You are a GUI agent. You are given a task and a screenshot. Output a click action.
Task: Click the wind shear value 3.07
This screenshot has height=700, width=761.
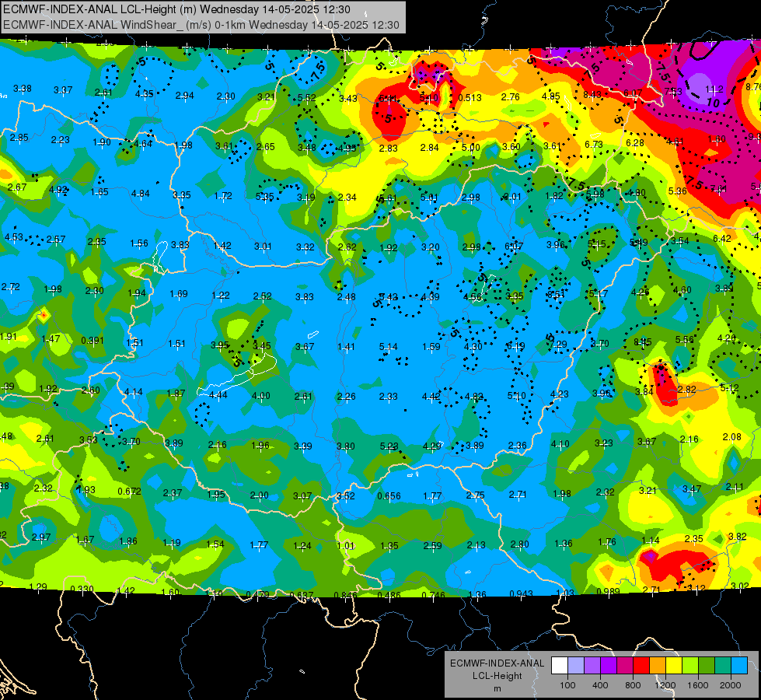tap(302, 496)
